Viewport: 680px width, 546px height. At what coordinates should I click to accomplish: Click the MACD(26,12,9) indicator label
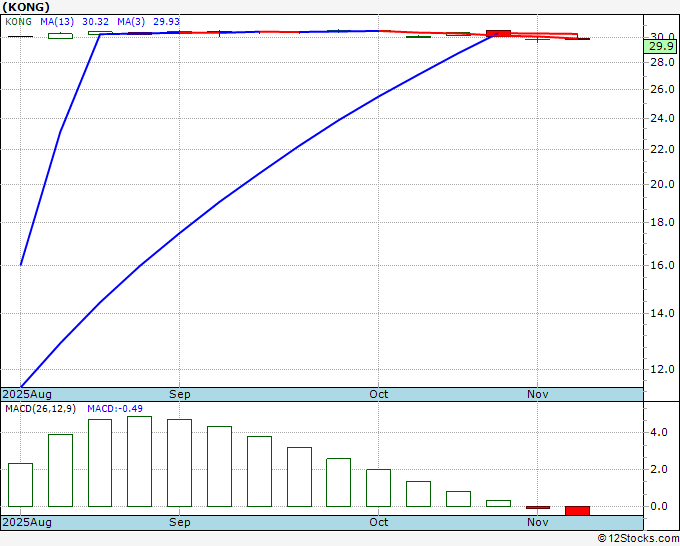pyautogui.click(x=40, y=409)
